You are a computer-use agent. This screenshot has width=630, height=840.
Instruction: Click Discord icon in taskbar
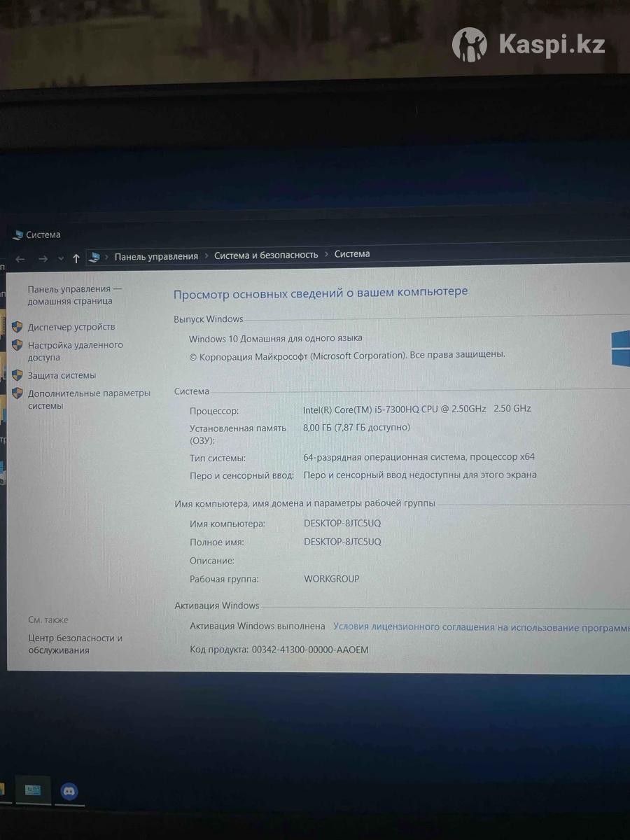click(x=69, y=792)
